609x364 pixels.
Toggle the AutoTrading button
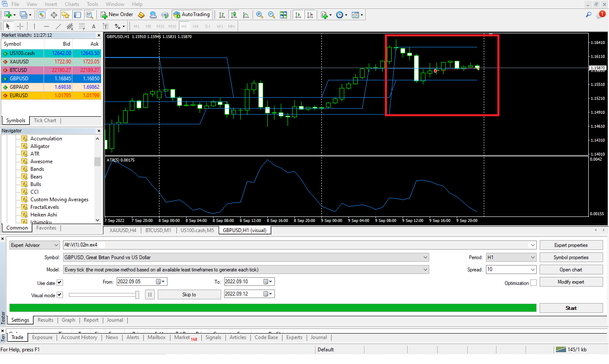tap(191, 15)
